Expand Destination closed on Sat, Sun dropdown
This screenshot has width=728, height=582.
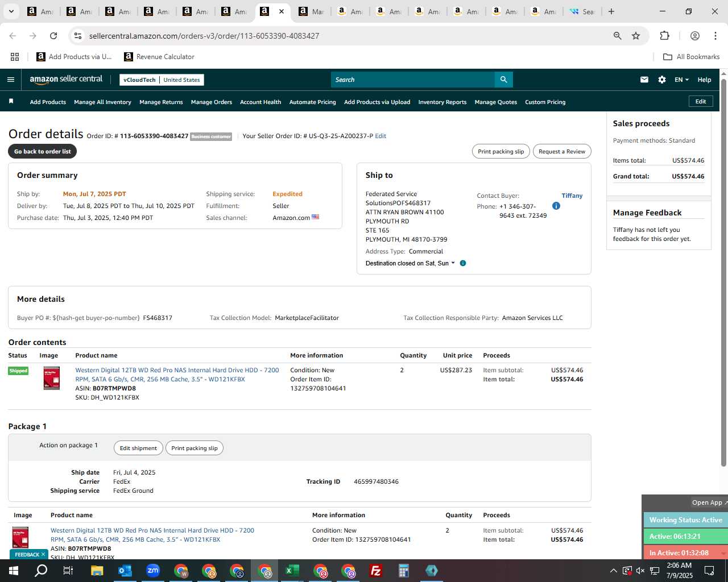point(410,263)
